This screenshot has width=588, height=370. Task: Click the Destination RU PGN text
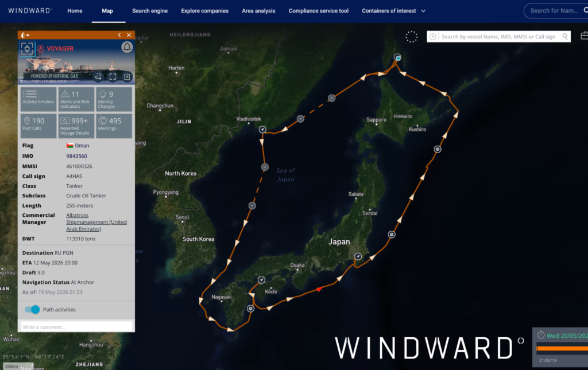48,253
